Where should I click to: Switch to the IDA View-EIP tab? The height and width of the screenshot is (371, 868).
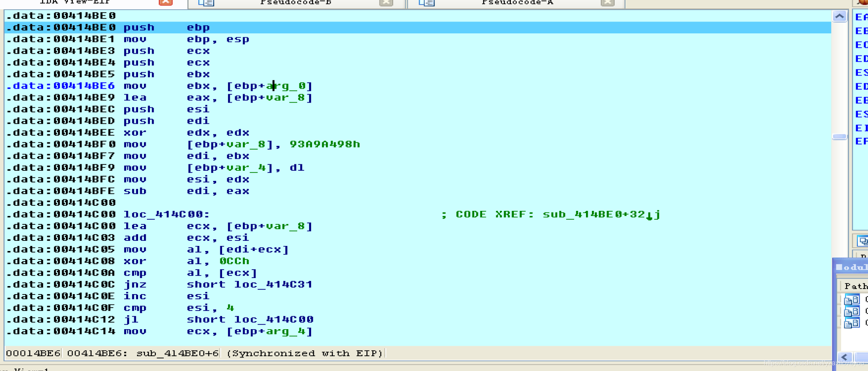click(75, 3)
